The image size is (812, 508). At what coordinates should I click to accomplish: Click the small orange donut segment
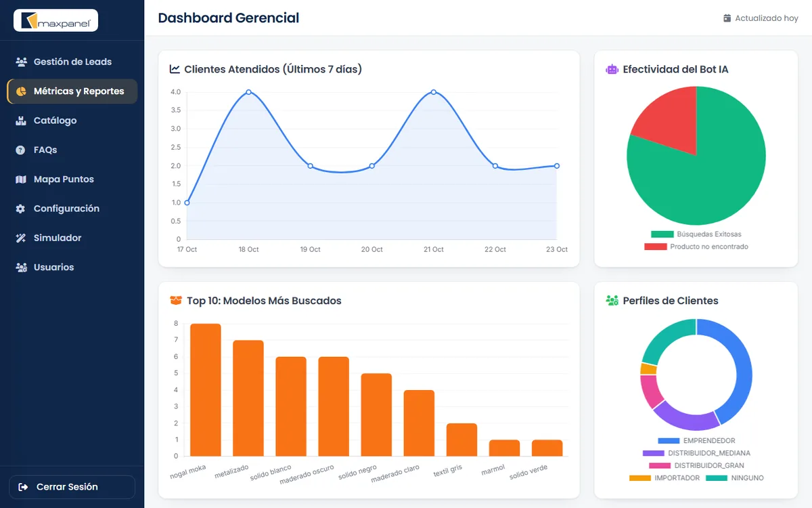pos(648,368)
